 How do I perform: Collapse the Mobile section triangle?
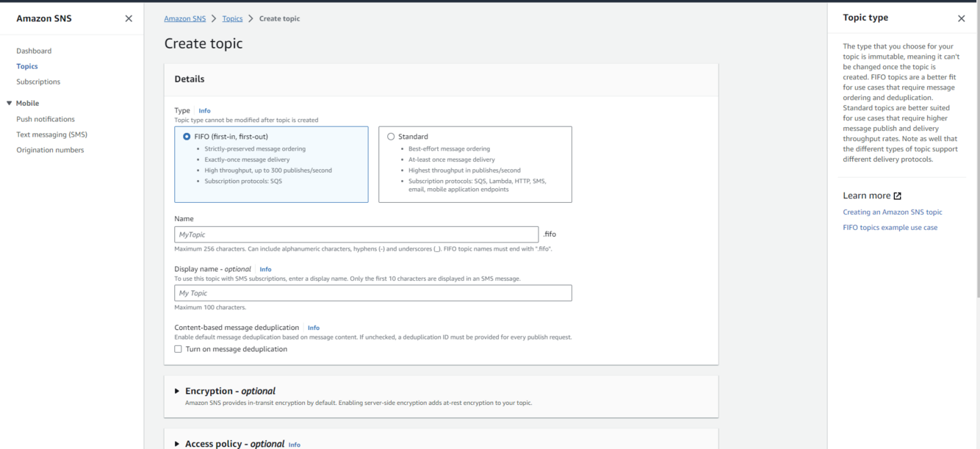click(10, 104)
